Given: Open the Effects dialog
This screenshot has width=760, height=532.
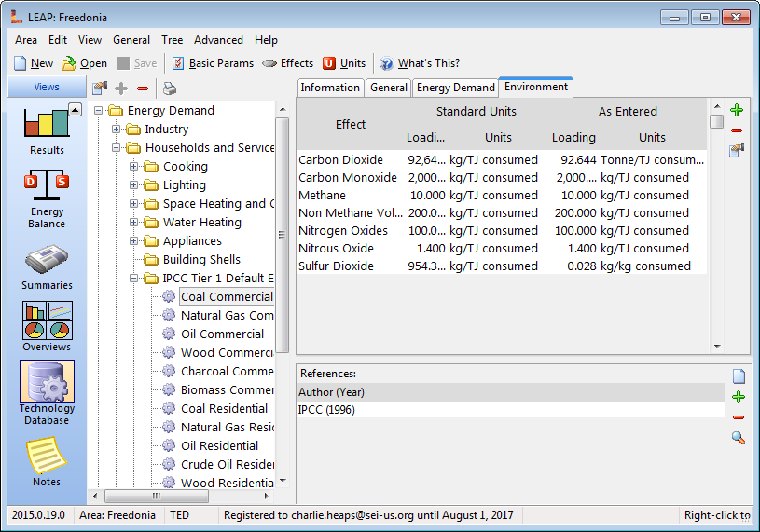Looking at the screenshot, I should coord(288,63).
